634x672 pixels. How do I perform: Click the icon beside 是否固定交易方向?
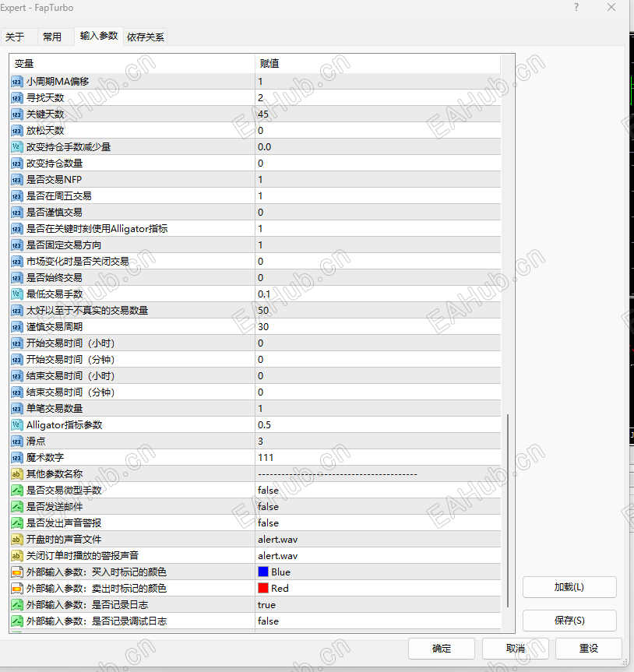[16, 245]
